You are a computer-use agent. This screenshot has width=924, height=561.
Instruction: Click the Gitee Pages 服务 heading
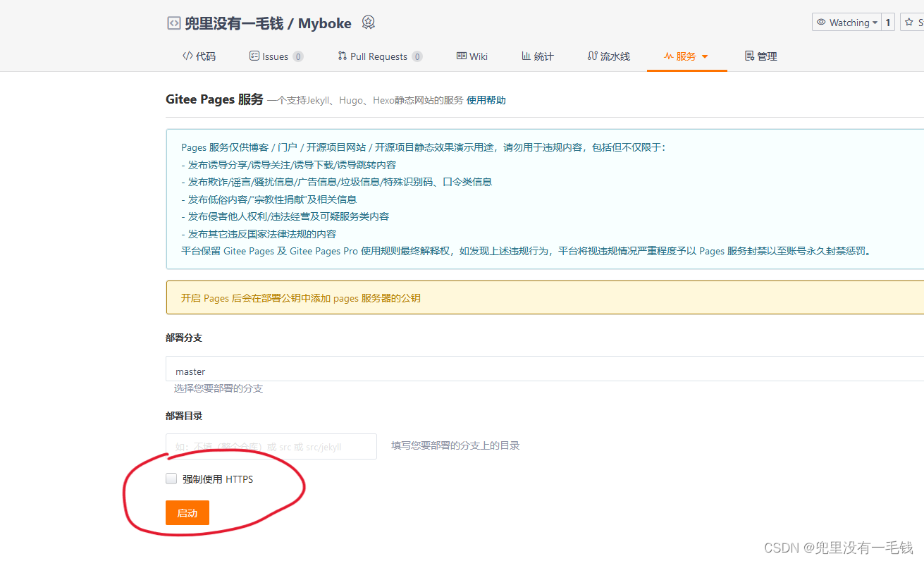point(214,99)
